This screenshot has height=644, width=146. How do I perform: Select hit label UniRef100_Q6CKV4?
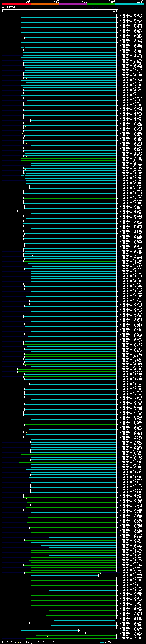tap(131, 304)
